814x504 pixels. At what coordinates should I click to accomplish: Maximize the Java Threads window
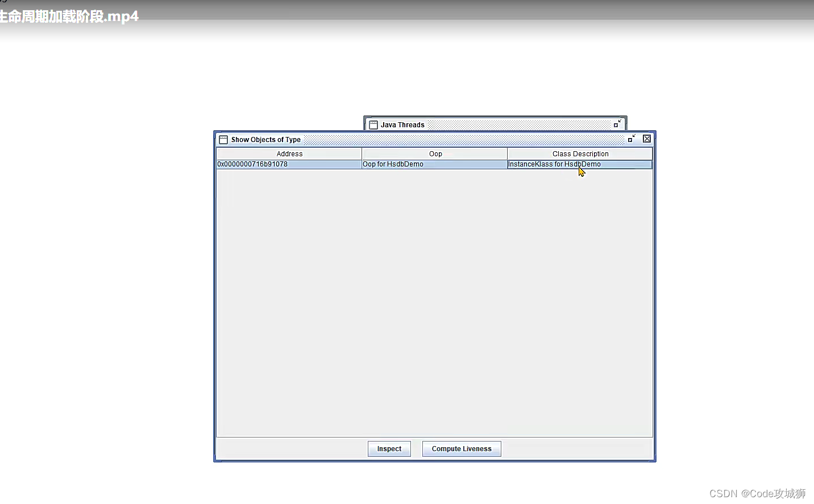pos(617,124)
